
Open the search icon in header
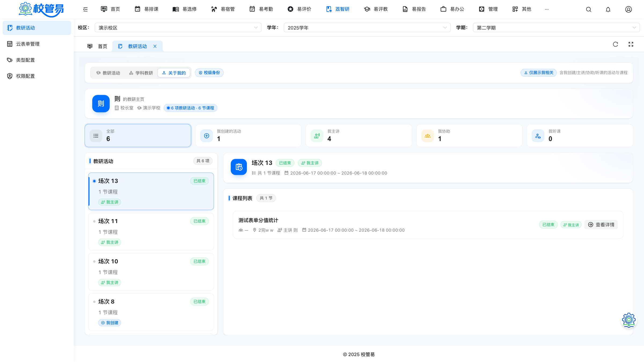(588, 9)
